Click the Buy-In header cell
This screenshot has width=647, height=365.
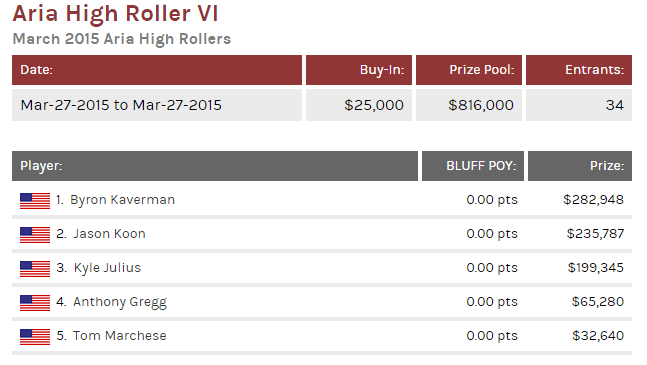[359, 70]
